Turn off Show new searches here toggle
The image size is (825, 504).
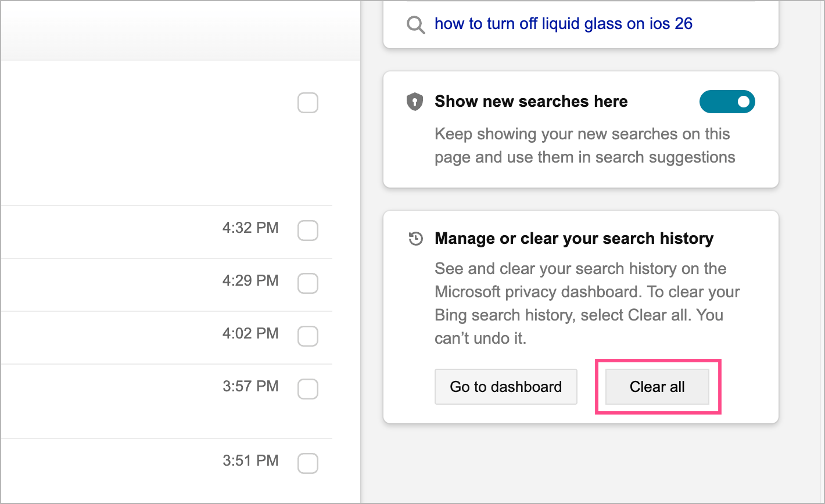[x=727, y=102]
